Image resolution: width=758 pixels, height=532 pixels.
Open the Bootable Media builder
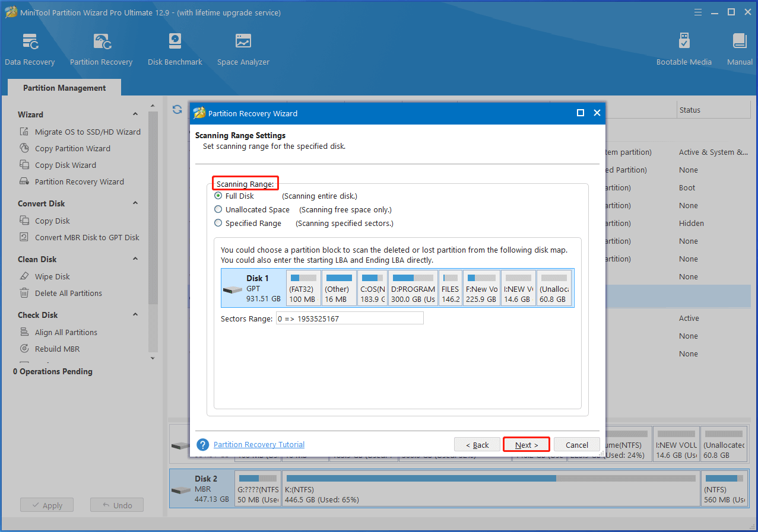[684, 49]
